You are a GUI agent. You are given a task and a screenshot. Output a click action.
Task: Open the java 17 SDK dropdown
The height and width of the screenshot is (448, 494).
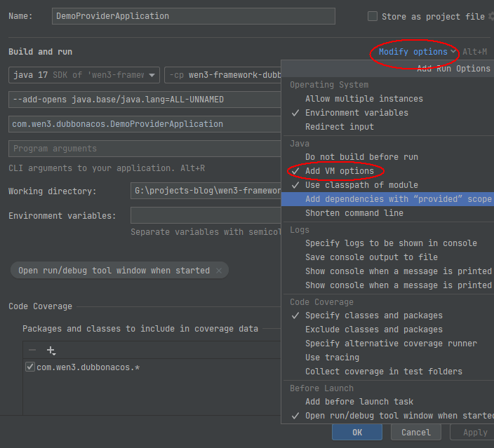(84, 75)
